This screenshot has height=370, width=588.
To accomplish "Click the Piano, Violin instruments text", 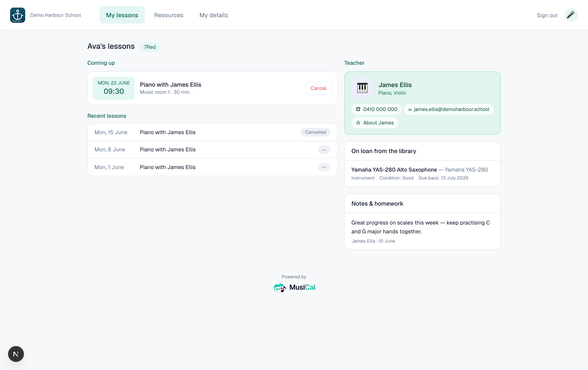I will (x=392, y=93).
